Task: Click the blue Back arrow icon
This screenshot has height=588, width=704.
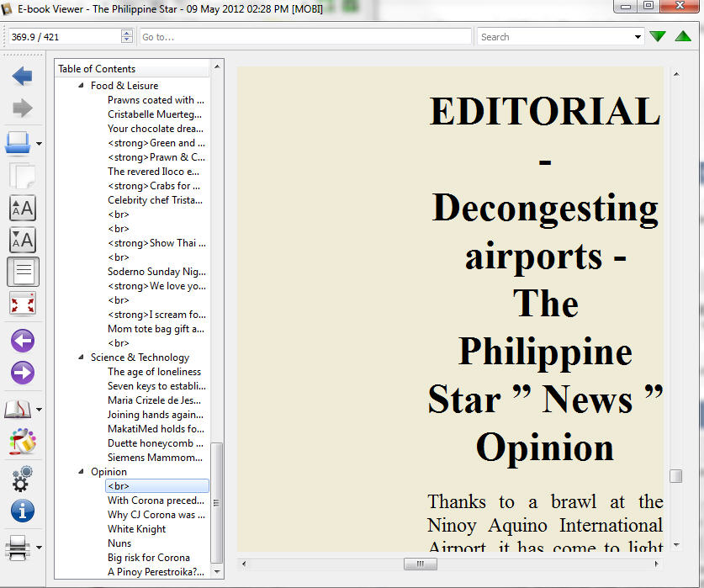Action: (22, 77)
